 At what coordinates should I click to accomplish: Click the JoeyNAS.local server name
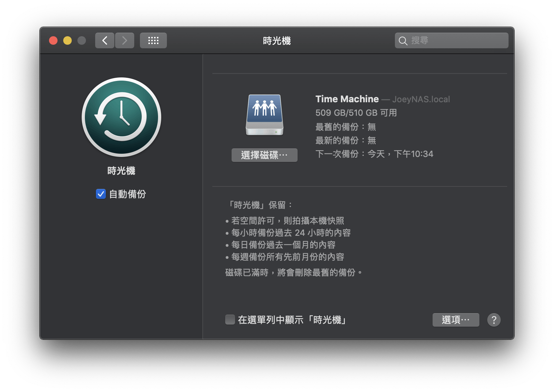421,99
